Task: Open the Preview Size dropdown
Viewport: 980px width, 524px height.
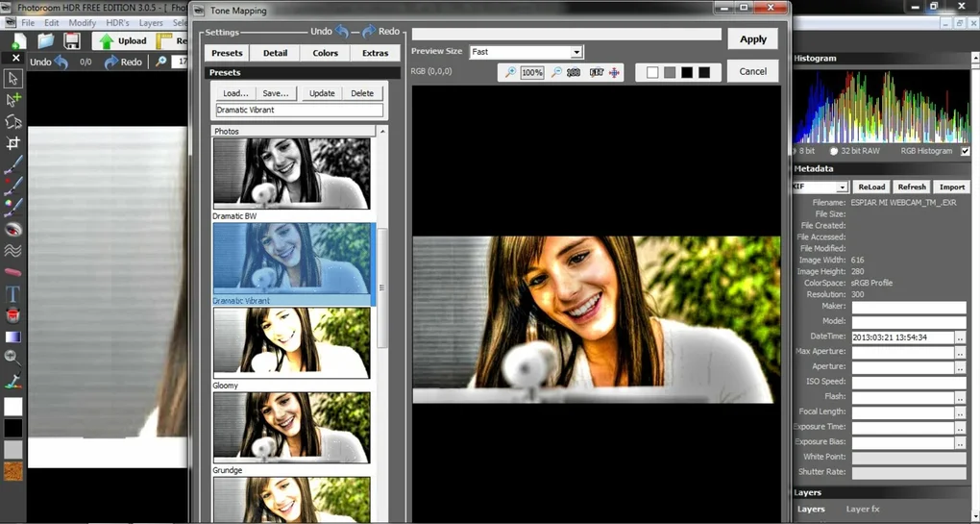Action: (x=576, y=52)
